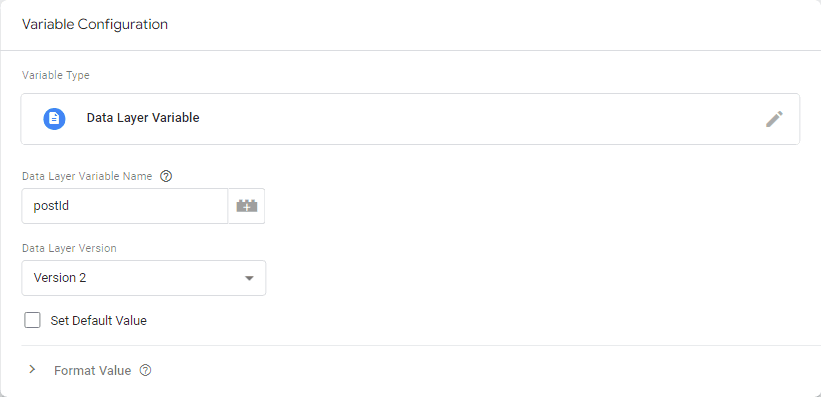Select the Version 2 text in combo box
The height and width of the screenshot is (397, 821).
click(x=60, y=278)
